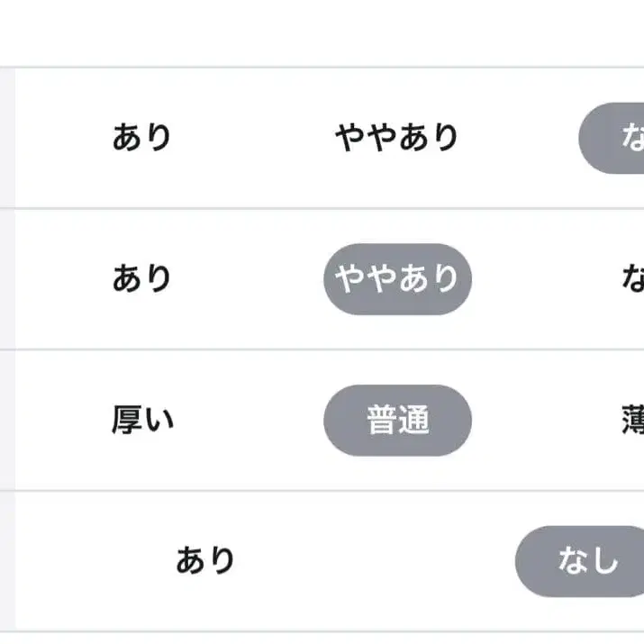Viewport: 644px width, 644px height.
Task: Set the first row to あり
Action: [x=141, y=138]
